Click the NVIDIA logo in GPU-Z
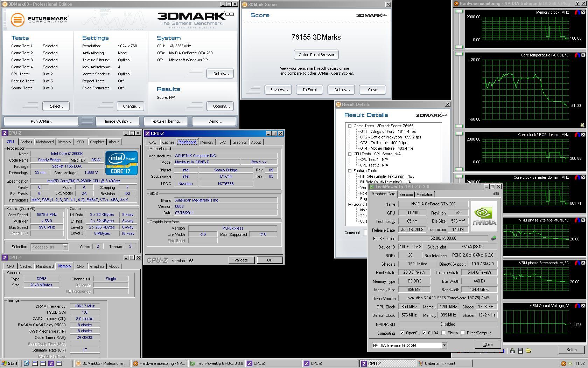This screenshot has width=588, height=368. click(x=484, y=216)
